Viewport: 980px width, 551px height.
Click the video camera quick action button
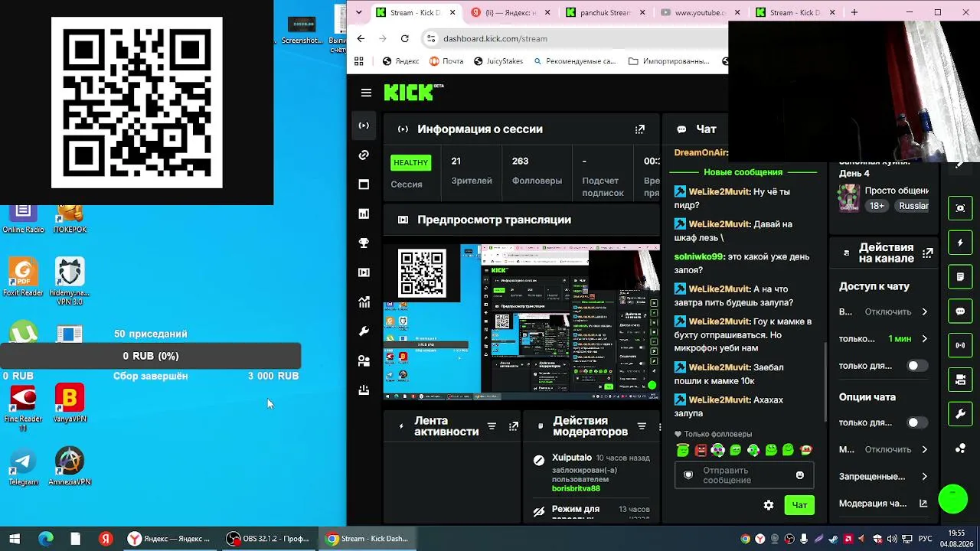[960, 380]
